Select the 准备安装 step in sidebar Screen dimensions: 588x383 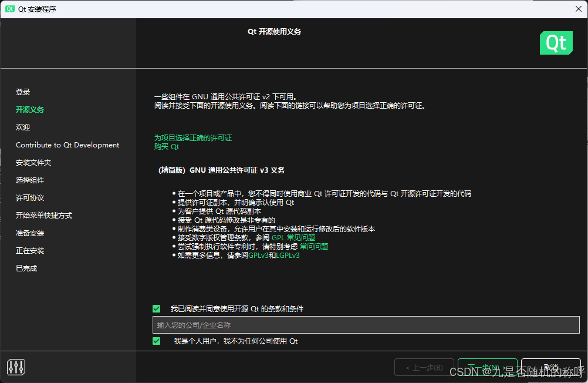30,233
